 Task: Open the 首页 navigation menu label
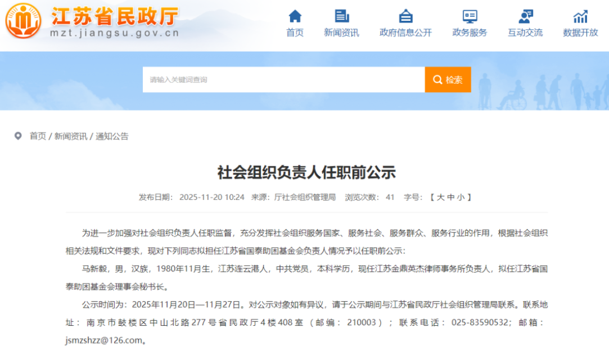pos(295,33)
